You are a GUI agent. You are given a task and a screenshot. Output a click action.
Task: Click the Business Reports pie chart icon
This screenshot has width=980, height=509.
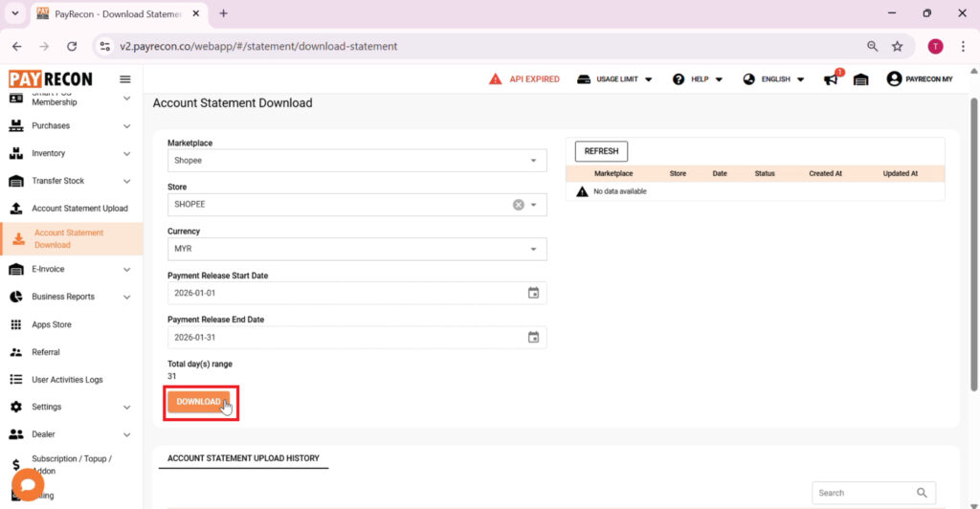(x=16, y=297)
